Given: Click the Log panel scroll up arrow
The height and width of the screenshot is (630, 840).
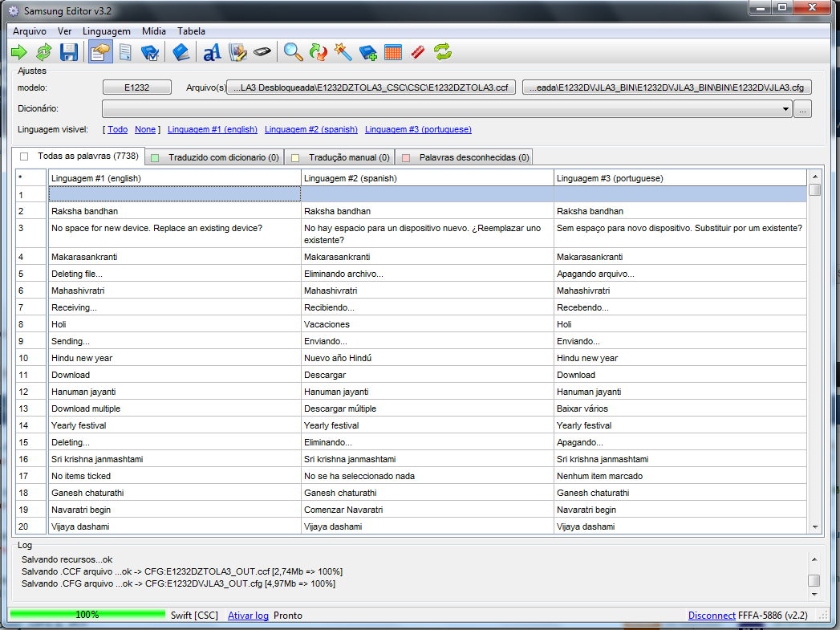Looking at the screenshot, I should click(x=814, y=559).
